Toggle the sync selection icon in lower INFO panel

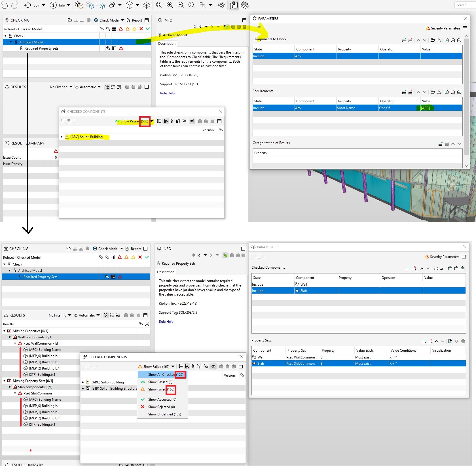(x=225, y=255)
